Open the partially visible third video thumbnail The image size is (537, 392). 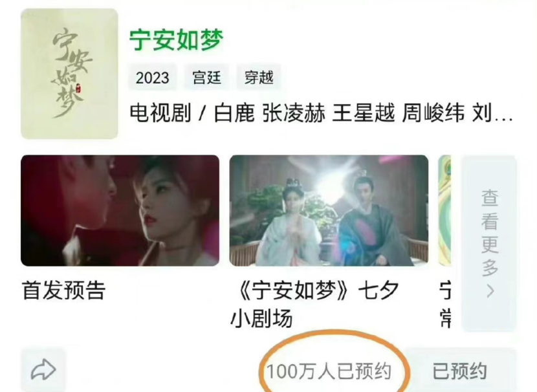coord(444,210)
